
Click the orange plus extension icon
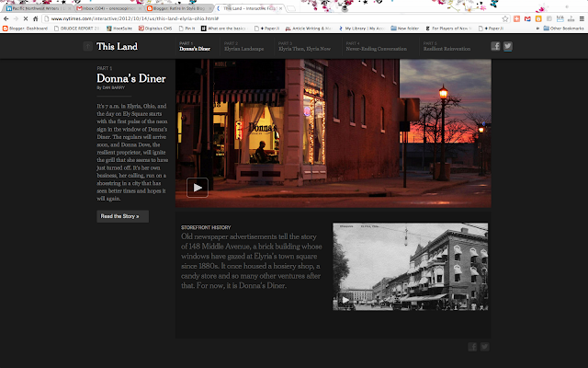pos(516,18)
